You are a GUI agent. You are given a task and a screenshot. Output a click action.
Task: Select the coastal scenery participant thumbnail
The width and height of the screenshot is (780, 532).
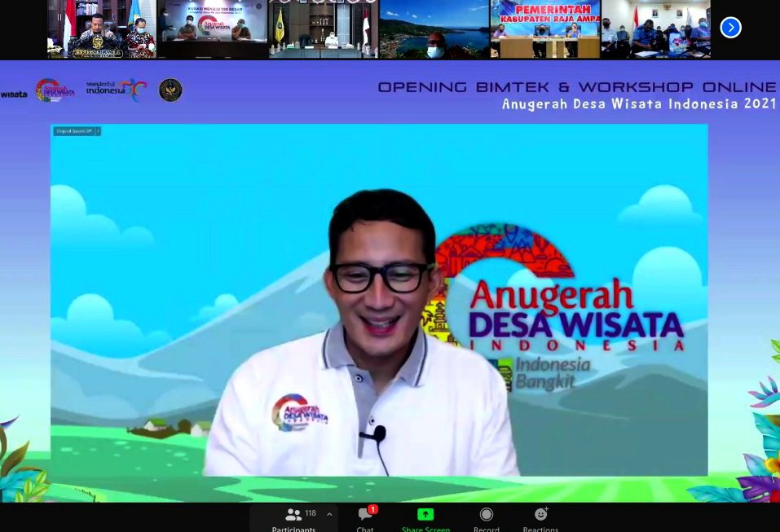coord(434,29)
